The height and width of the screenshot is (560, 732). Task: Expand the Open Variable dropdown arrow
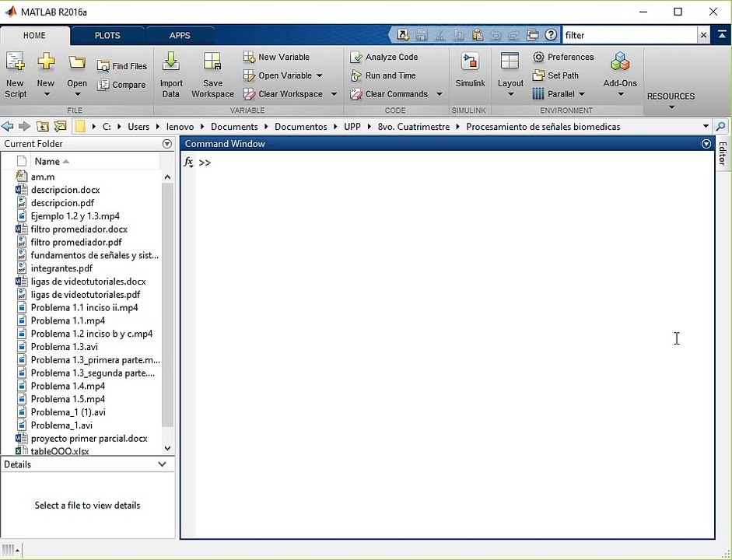(x=319, y=75)
